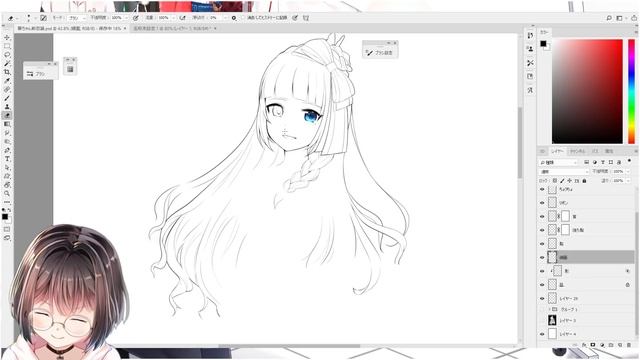Image resolution: width=640 pixels, height=360 pixels.
Task: Open the eraser mode dropdown
Action: pyautogui.click(x=77, y=18)
